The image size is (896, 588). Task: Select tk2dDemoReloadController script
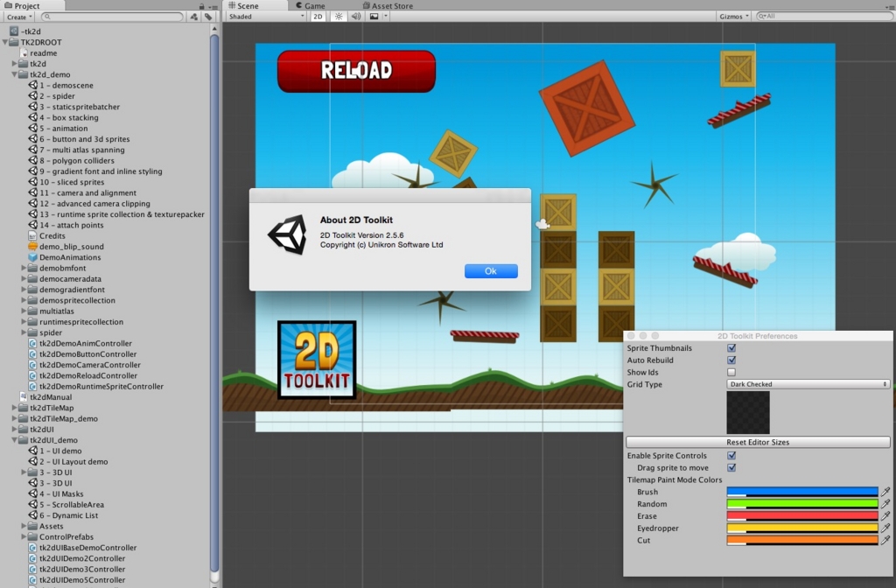(x=83, y=375)
